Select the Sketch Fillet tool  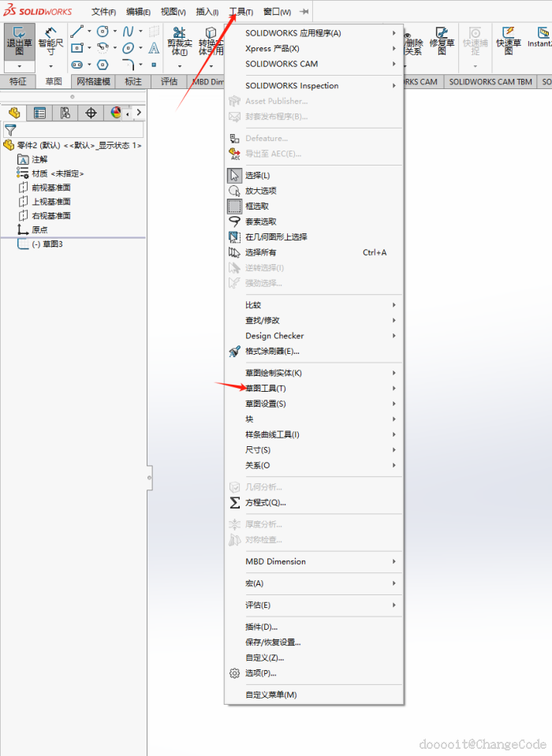click(x=129, y=64)
